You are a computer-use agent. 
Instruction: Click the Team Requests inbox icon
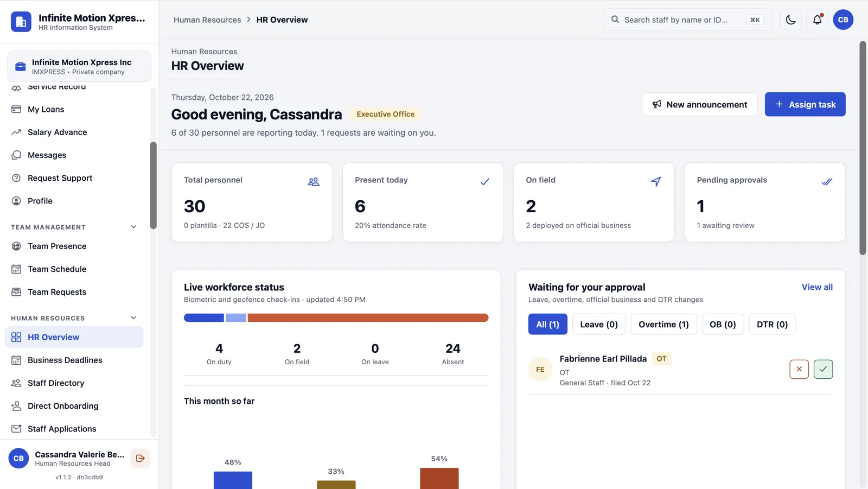16,292
